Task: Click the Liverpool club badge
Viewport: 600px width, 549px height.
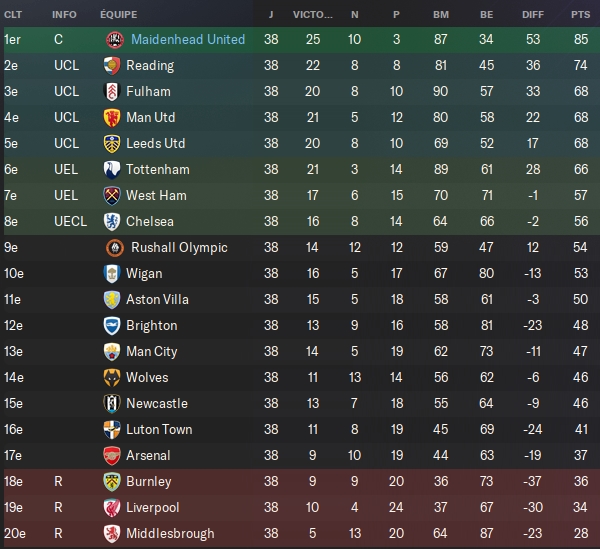Action: point(113,507)
